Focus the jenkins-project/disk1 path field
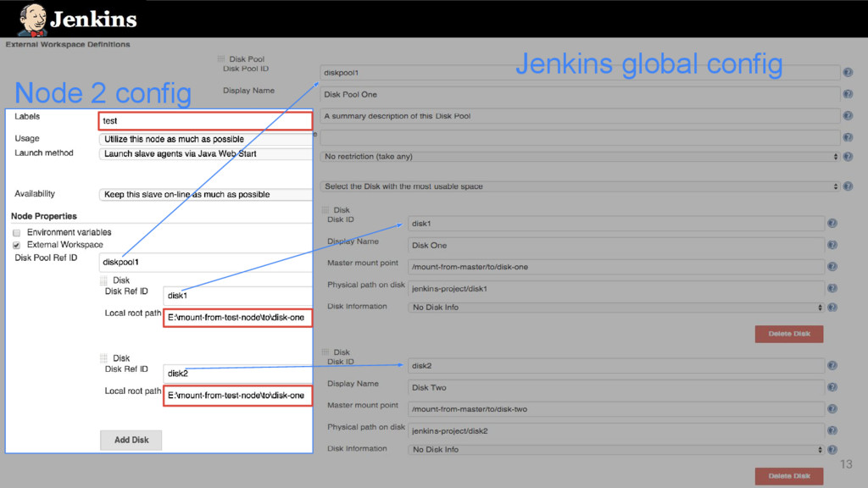Viewport: 868px width, 488px height. [616, 288]
